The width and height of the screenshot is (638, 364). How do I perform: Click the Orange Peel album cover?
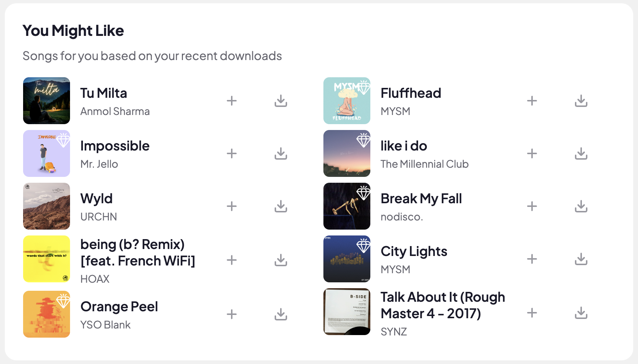[x=47, y=314]
